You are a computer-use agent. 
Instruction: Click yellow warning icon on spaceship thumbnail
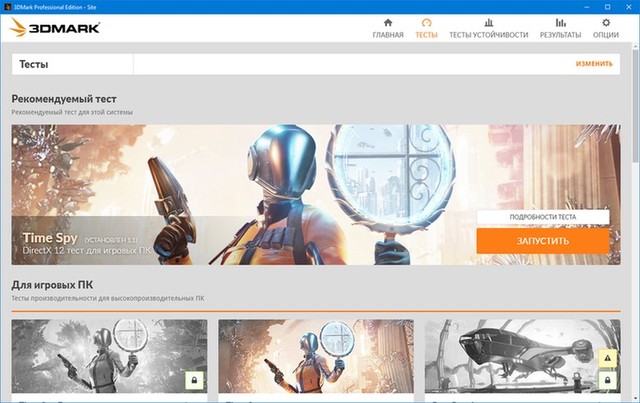[x=607, y=358]
